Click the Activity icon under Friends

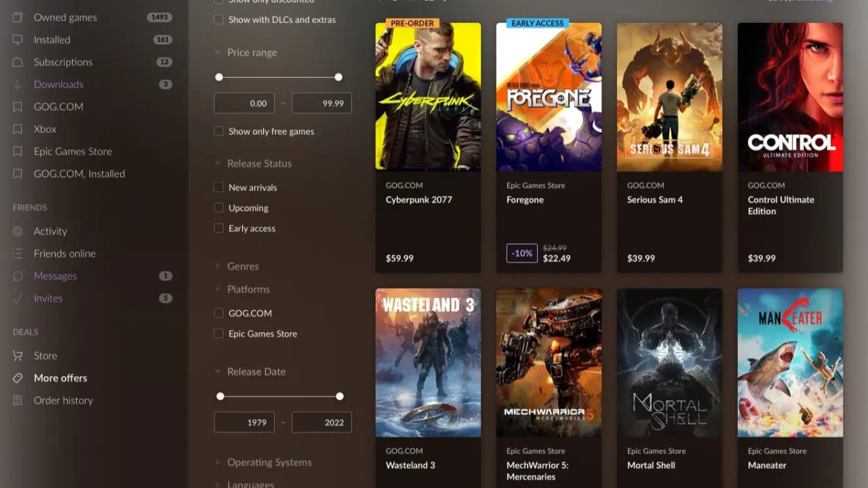click(x=18, y=231)
